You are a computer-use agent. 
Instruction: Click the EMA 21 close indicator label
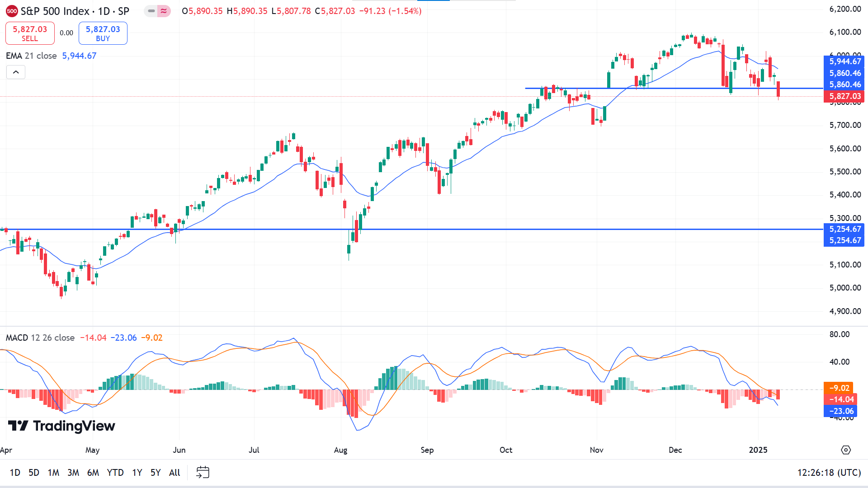pyautogui.click(x=31, y=56)
